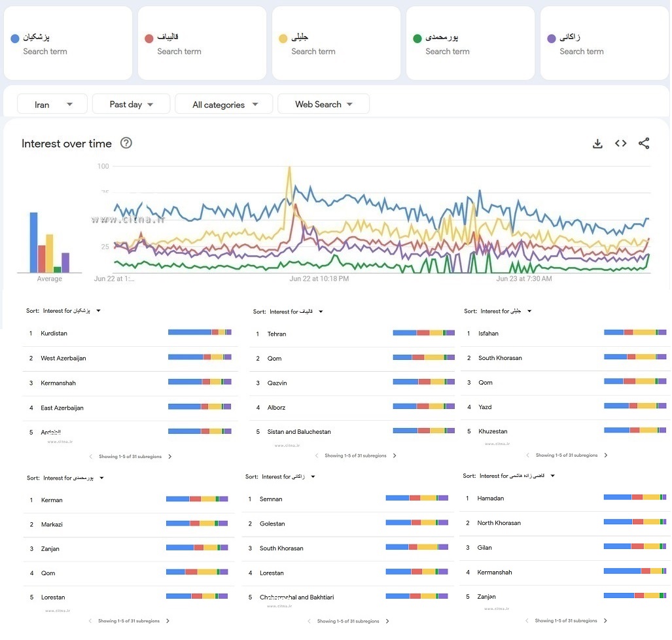
Task: Open the Web Search type dropdown
Action: tap(323, 105)
